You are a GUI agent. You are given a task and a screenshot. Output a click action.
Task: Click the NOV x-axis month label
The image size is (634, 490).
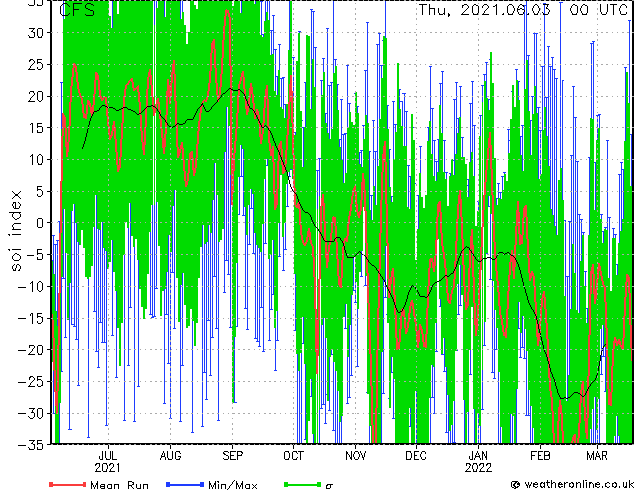coord(355,456)
